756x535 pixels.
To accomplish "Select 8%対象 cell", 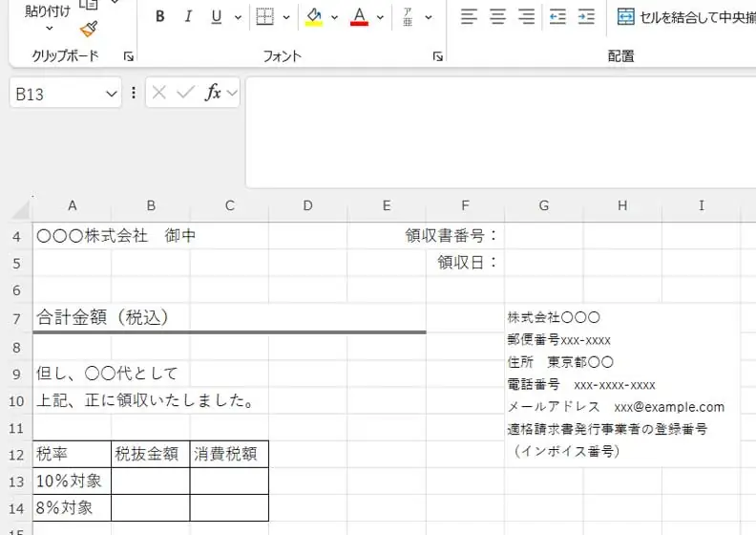I will [x=72, y=507].
